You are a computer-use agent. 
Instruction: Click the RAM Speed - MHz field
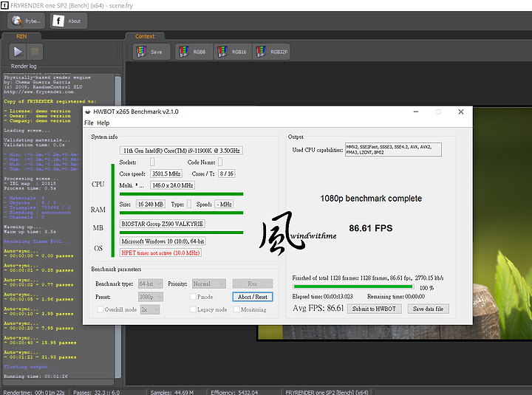point(224,204)
